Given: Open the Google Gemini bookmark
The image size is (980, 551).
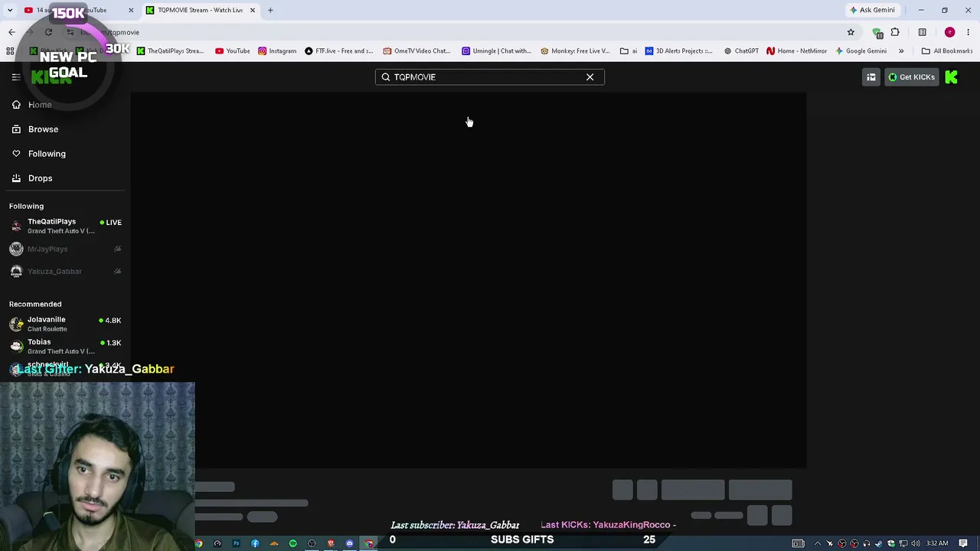Looking at the screenshot, I should (861, 51).
